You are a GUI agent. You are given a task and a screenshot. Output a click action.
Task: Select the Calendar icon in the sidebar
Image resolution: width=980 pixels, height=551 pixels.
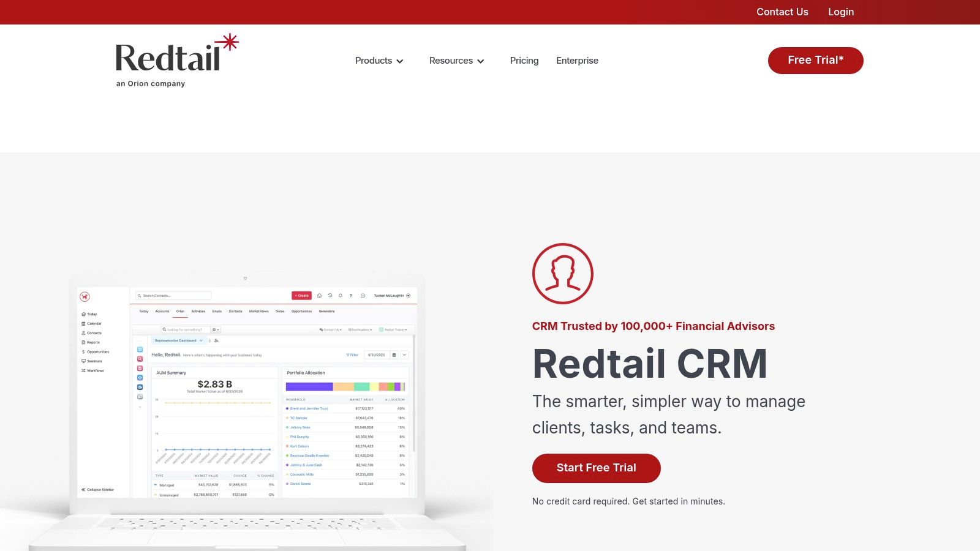click(x=84, y=323)
